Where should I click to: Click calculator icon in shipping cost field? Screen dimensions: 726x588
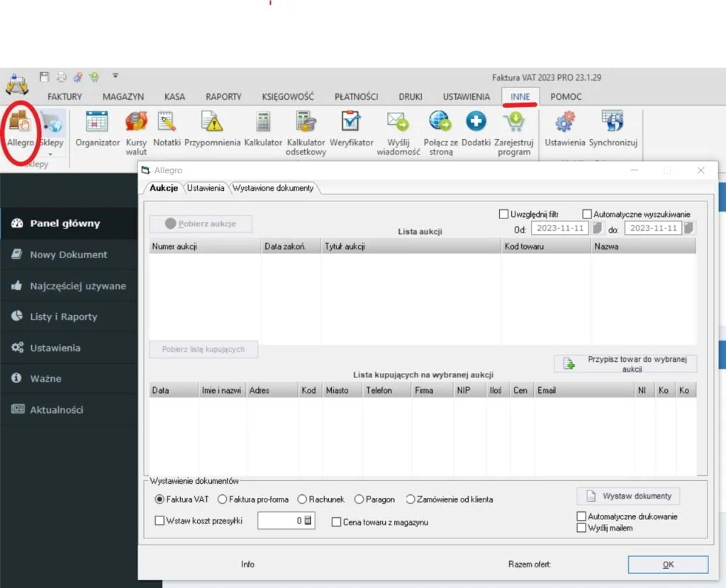(308, 521)
